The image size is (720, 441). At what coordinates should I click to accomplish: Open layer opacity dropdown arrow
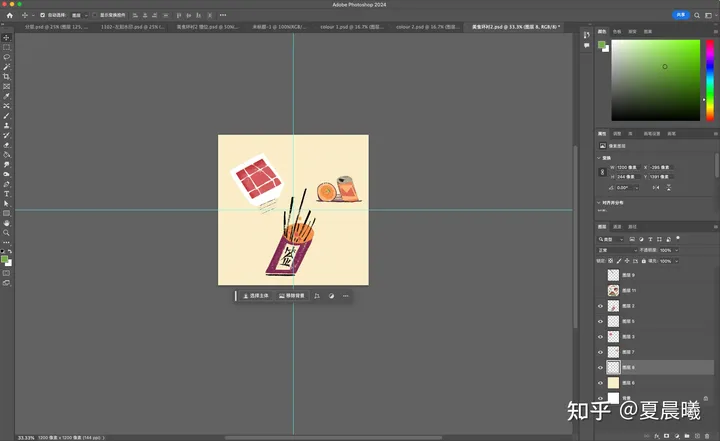pos(677,250)
